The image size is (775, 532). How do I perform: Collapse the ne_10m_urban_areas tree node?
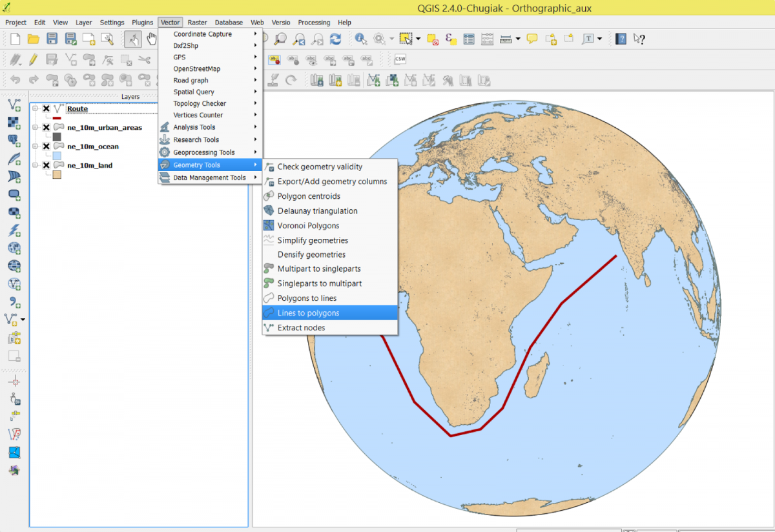(x=36, y=128)
